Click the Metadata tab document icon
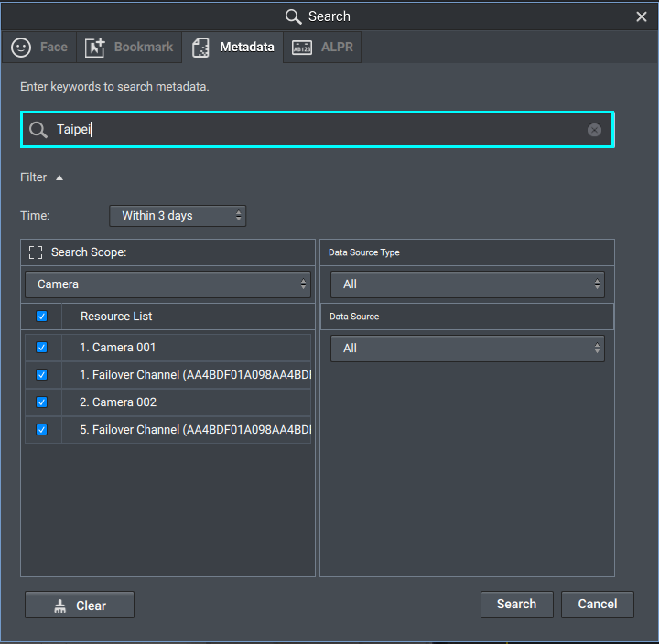Screen dimensions: 659x644 [x=200, y=48]
